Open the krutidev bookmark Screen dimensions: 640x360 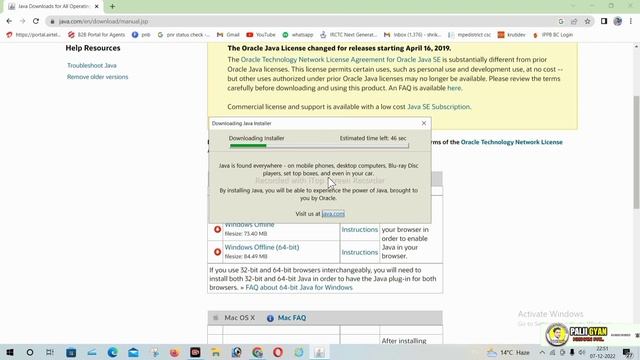click(x=511, y=35)
